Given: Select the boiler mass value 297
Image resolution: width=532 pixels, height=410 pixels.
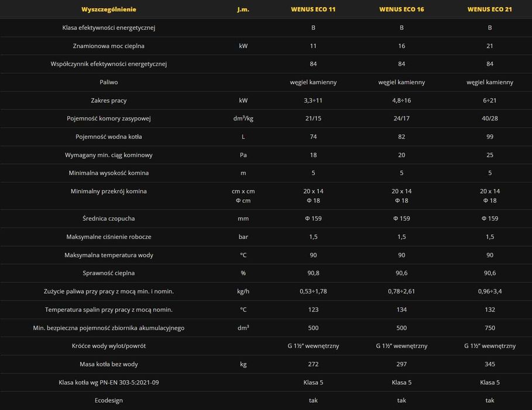Looking at the screenshot, I should [x=401, y=364].
